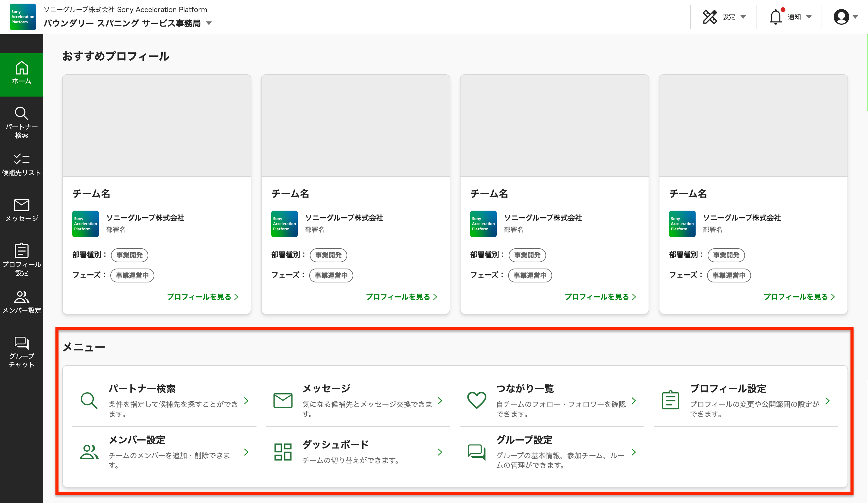This screenshot has width=868, height=503.
Task: Click the notification bell icon
Action: pos(775,17)
